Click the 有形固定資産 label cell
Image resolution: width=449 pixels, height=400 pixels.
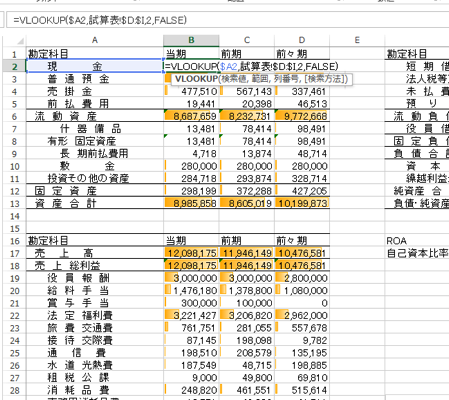pos(95,141)
